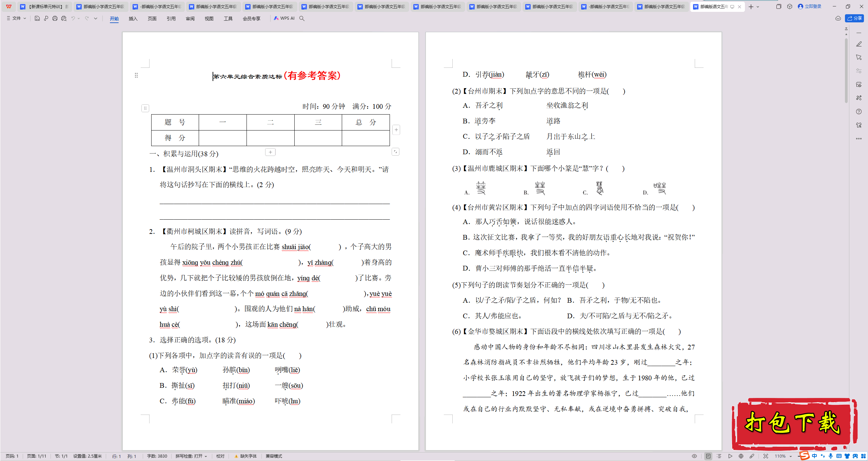Toggle the writing mode pen icon in the status bar
The height and width of the screenshot is (461, 868).
tap(752, 456)
